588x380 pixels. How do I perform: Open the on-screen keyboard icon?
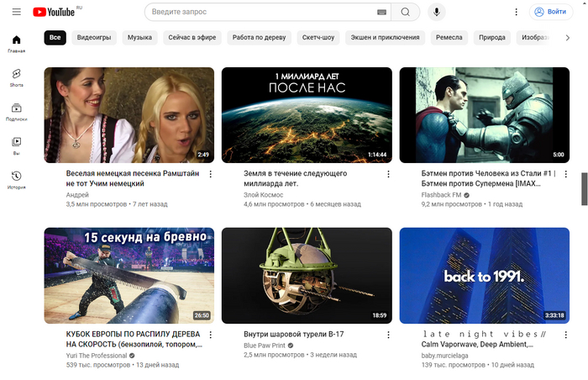pyautogui.click(x=382, y=12)
